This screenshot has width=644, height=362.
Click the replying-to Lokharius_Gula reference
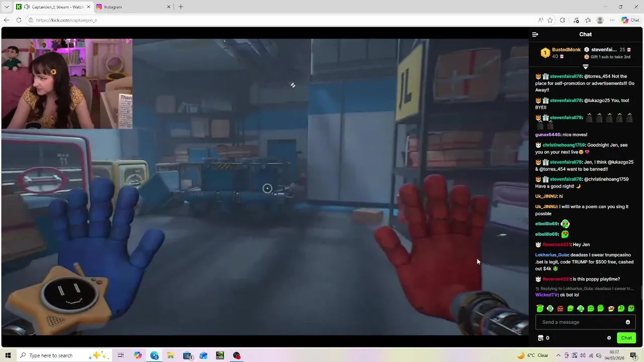tap(584, 289)
